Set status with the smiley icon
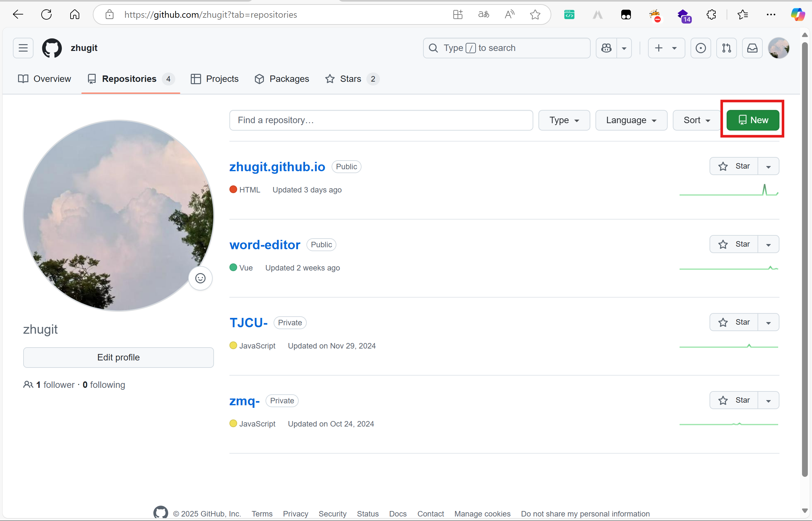812x521 pixels. click(200, 278)
